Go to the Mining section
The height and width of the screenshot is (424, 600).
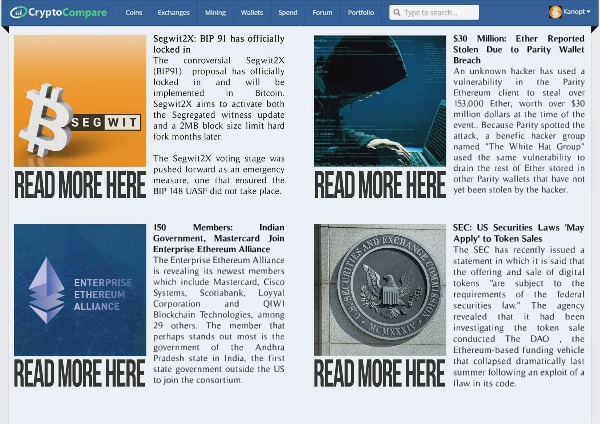(x=215, y=13)
